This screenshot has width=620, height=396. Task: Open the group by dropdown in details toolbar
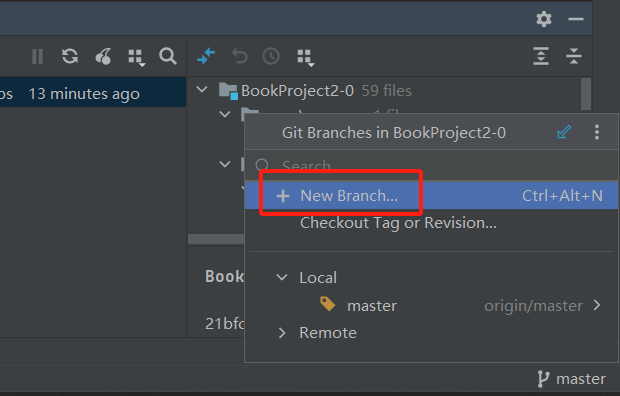coord(306,57)
